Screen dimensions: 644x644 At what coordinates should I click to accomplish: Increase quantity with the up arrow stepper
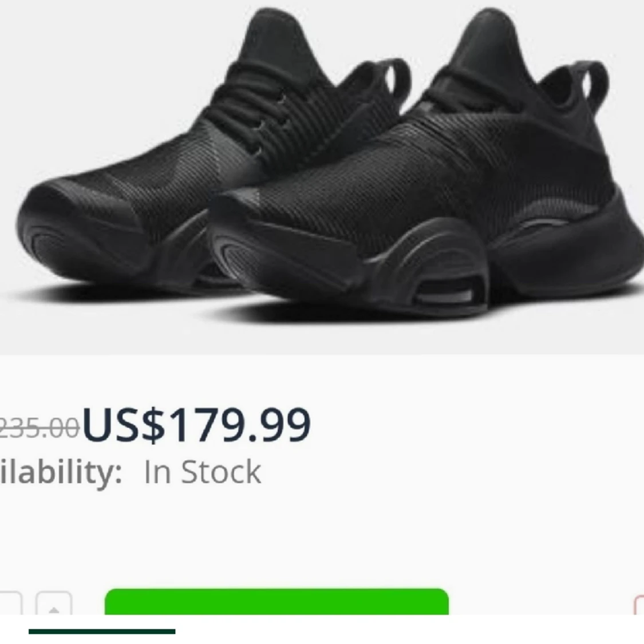tap(54, 603)
